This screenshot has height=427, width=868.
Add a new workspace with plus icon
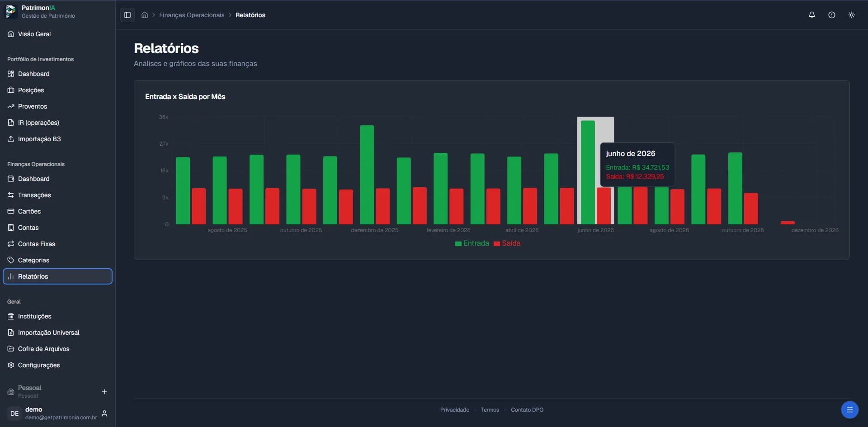[x=104, y=392]
